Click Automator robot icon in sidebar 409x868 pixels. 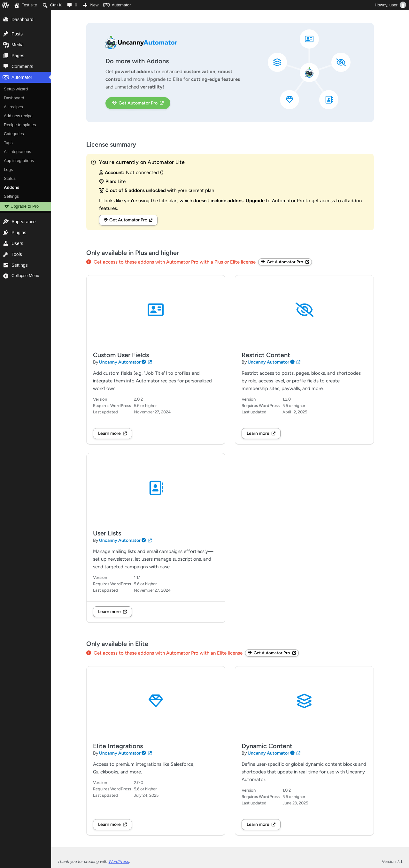pos(6,78)
